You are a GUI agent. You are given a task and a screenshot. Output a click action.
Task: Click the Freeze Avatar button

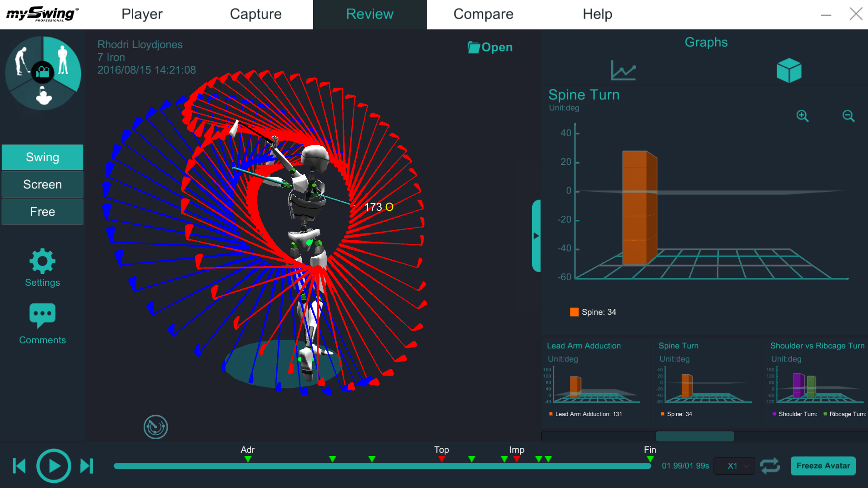823,466
